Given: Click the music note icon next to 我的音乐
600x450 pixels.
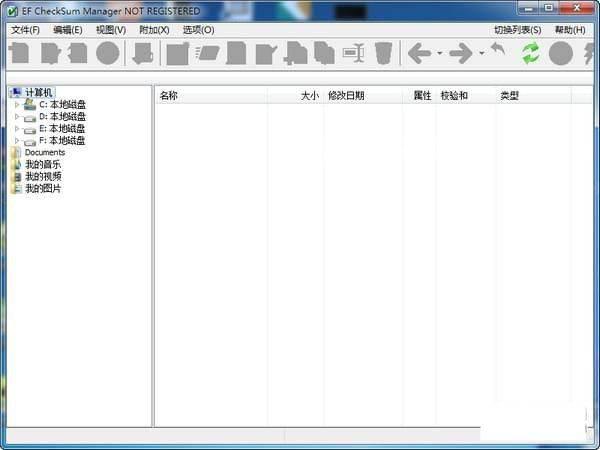Looking at the screenshot, I should click(x=17, y=165).
